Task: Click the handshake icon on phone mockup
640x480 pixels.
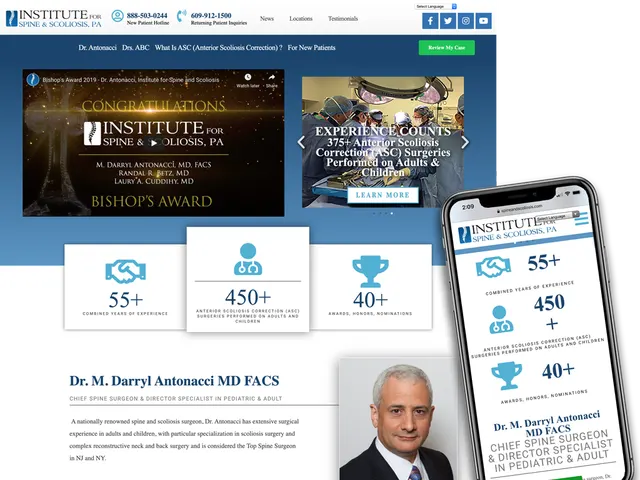Action: point(493,267)
